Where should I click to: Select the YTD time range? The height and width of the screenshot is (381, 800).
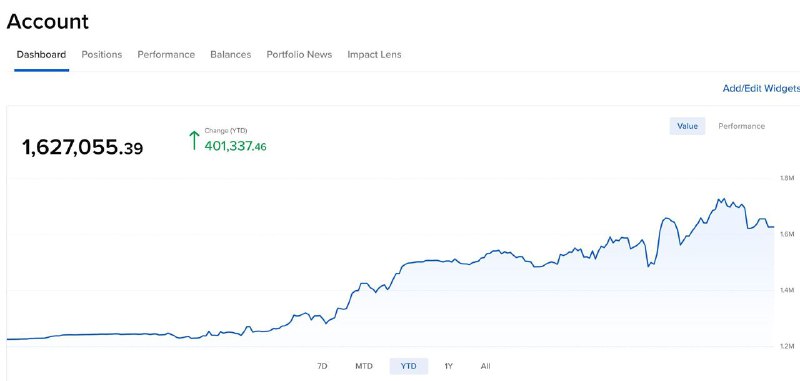[x=409, y=366]
